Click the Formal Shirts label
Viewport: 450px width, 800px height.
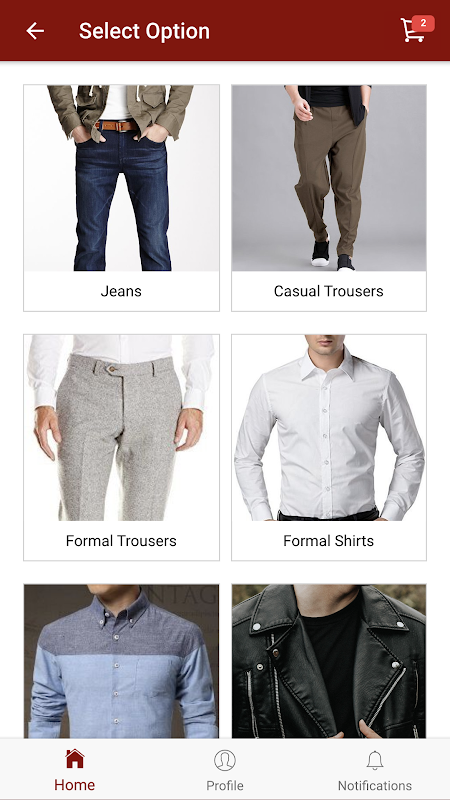[329, 541]
